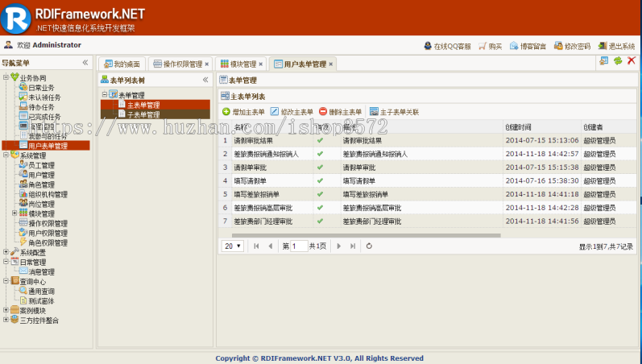642x364 pixels.
Task: Close the 操作权限管理 tab
Action: pos(207,64)
